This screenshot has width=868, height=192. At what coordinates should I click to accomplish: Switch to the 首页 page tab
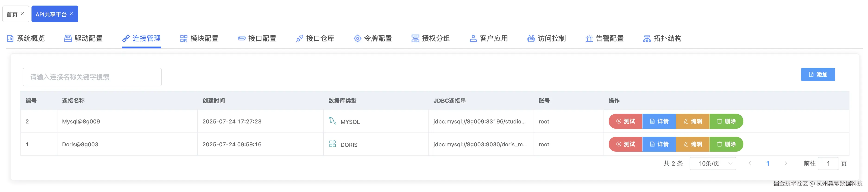click(x=16, y=14)
